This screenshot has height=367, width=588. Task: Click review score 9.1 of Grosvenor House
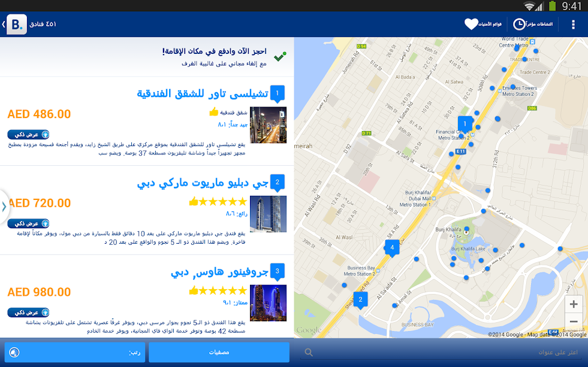(235, 302)
